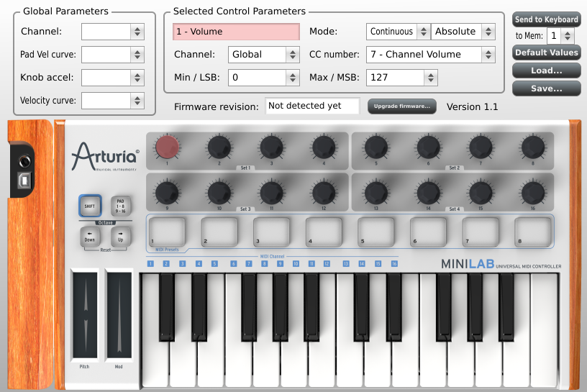Select MIDI channel 1 indicator
Viewport: 587px width, 392px height.
[150, 263]
